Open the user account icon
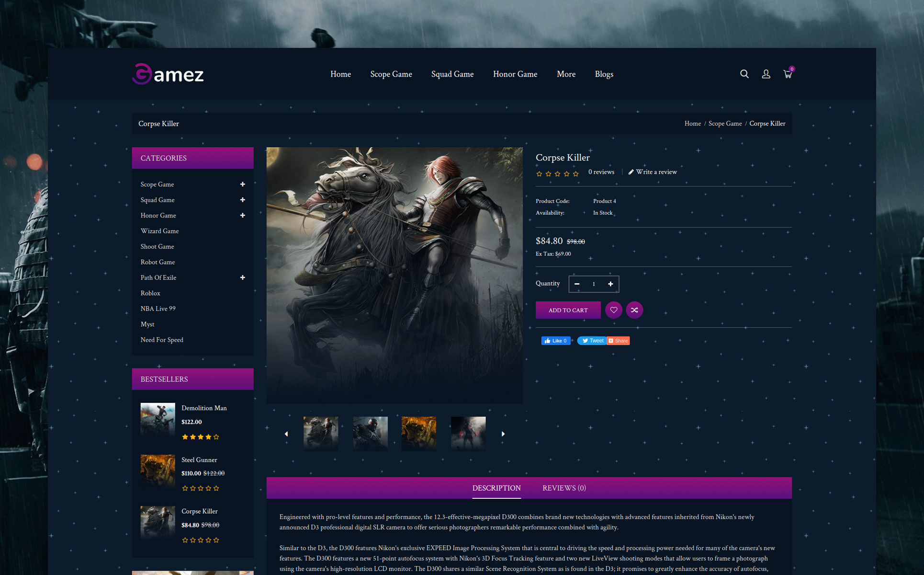Image resolution: width=924 pixels, height=575 pixels. pos(766,74)
